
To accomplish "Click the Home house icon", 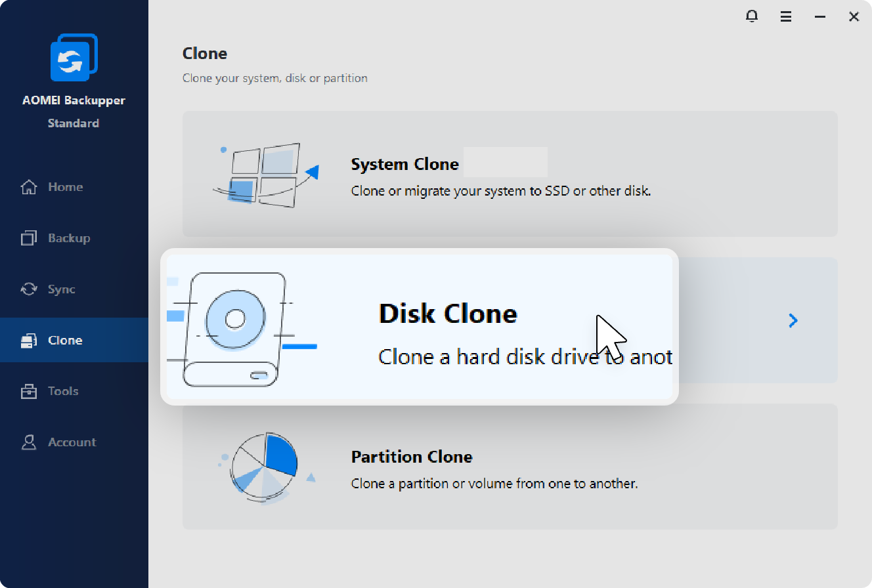I will pos(29,187).
